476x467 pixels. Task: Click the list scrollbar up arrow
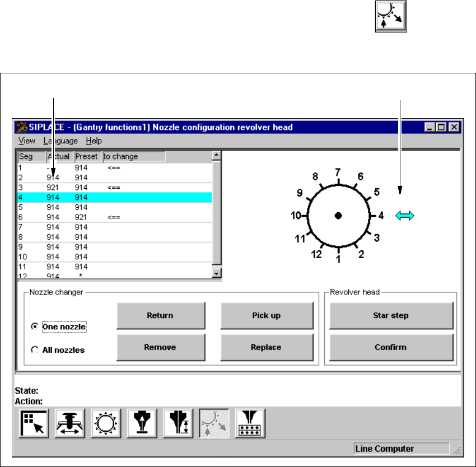pyautogui.click(x=217, y=156)
